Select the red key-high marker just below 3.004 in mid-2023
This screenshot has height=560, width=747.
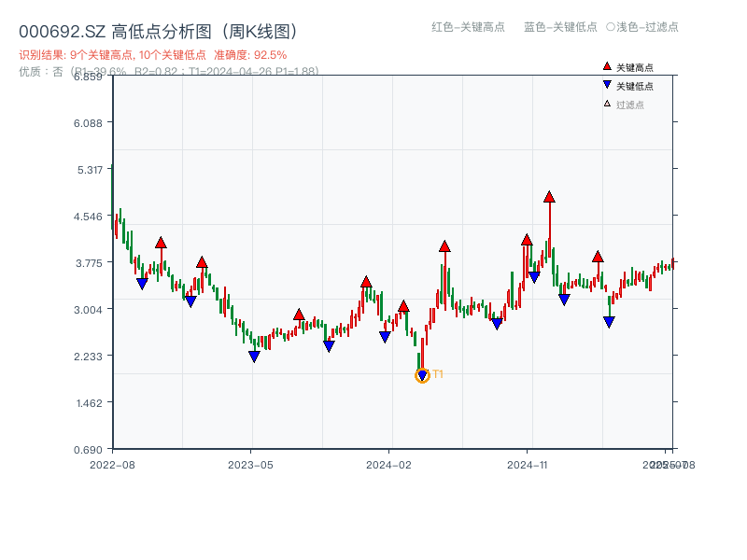click(x=299, y=315)
